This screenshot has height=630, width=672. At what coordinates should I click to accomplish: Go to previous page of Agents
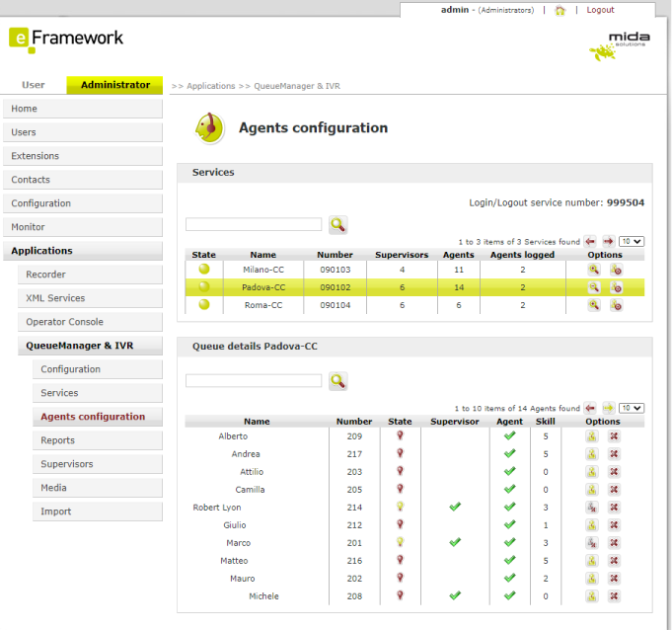[590, 408]
